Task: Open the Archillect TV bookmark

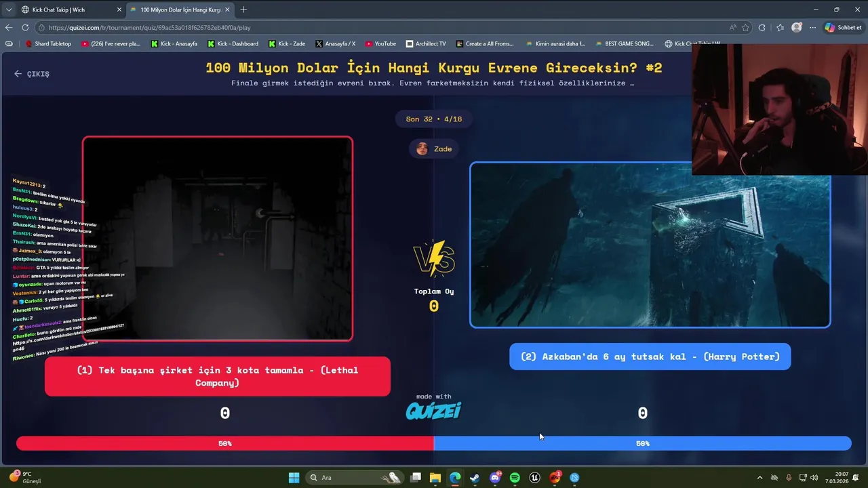Action: (427, 43)
